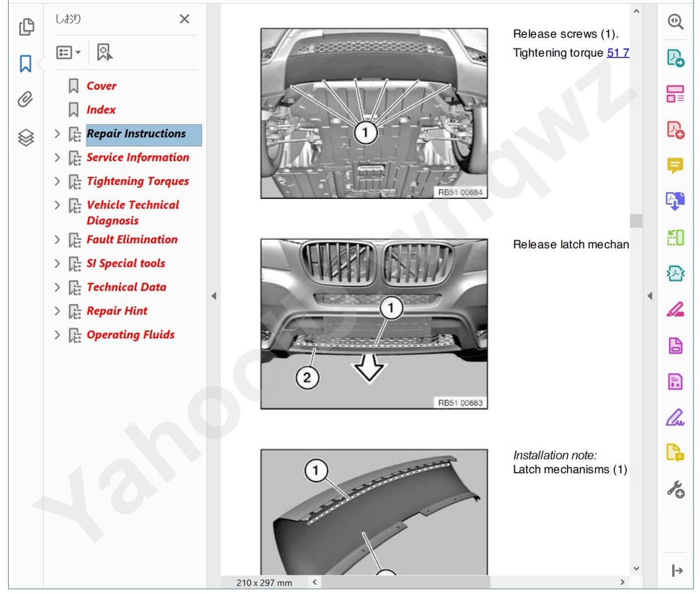
Task: Close the bookmarks panel with X
Action: point(184,19)
